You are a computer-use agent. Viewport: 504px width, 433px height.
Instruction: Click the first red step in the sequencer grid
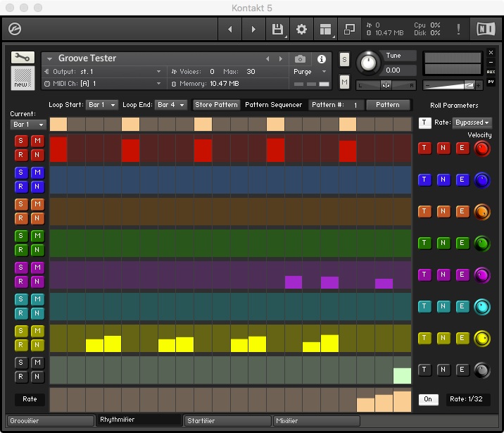tap(58, 151)
